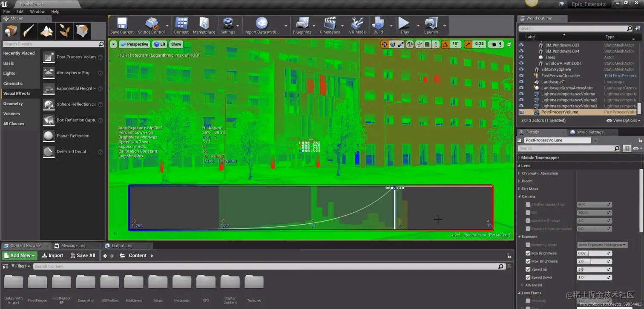Click the Save All button

click(83, 256)
